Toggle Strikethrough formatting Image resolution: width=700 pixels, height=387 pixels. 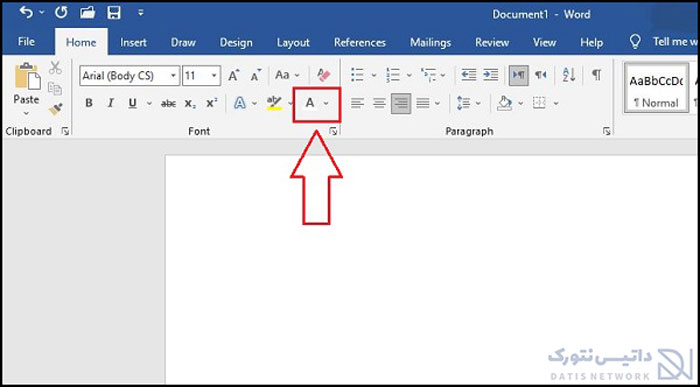(168, 104)
